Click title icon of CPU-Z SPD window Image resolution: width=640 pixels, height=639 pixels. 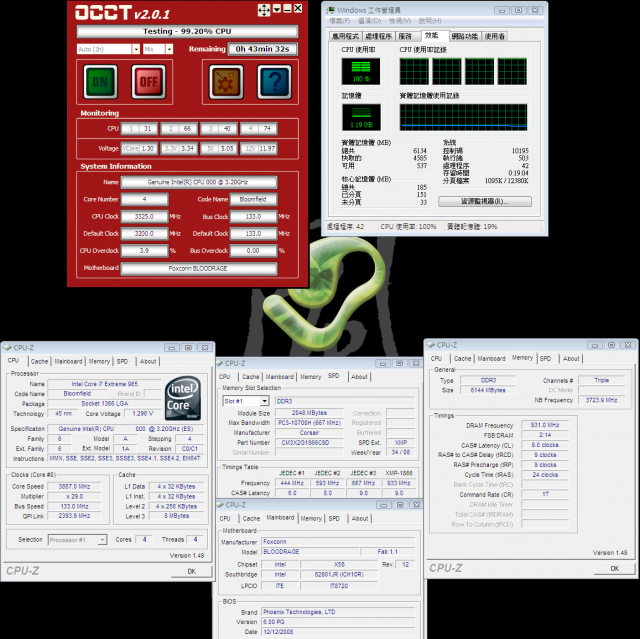[219, 363]
